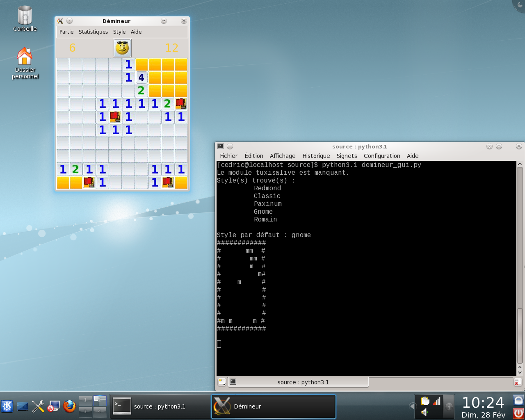Click the up chevron in the terminal title bar
This screenshot has height=420, width=525.
tap(499, 146)
